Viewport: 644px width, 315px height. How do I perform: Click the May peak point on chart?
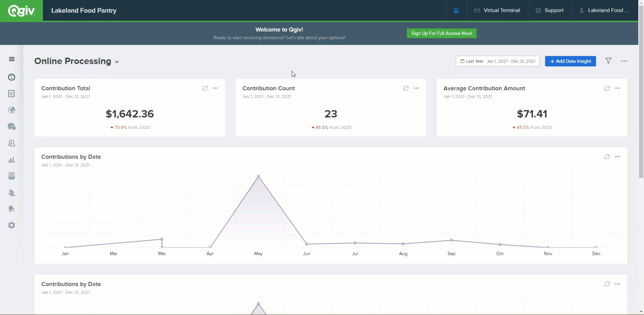258,176
